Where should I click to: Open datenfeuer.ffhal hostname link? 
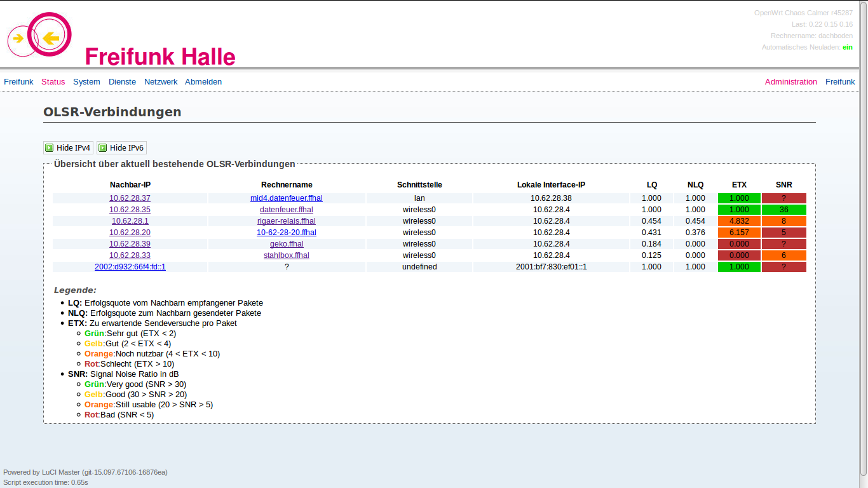[x=286, y=210]
